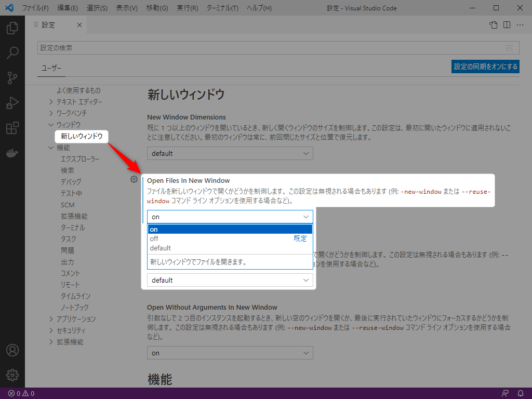This screenshot has height=399, width=532.
Task: Select 検索 in settings tree
Action: (67, 170)
